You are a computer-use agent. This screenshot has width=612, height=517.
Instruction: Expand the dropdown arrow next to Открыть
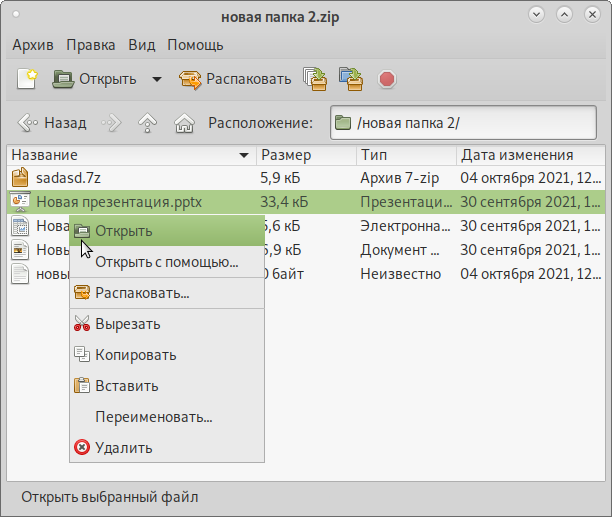click(x=156, y=79)
